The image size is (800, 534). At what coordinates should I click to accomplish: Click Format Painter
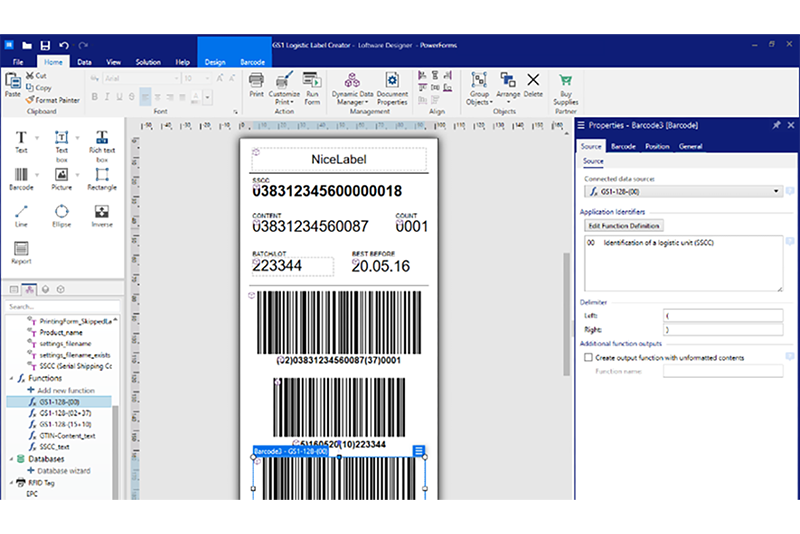(x=53, y=100)
